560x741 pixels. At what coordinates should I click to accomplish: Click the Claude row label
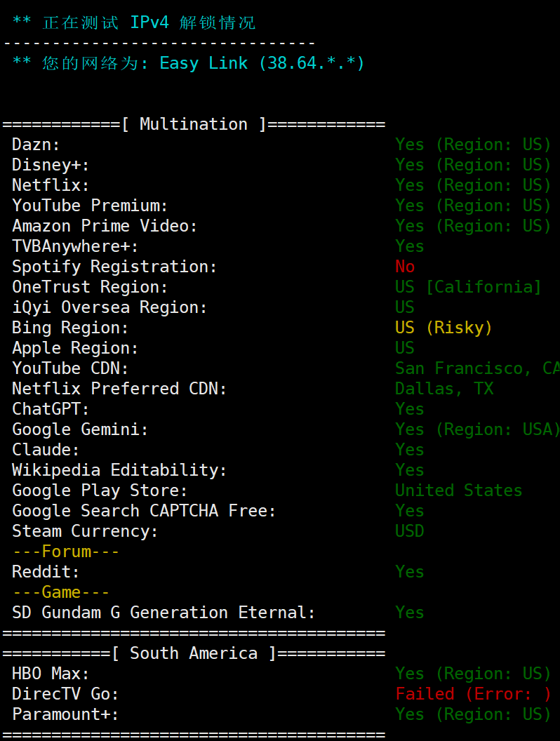coord(46,450)
